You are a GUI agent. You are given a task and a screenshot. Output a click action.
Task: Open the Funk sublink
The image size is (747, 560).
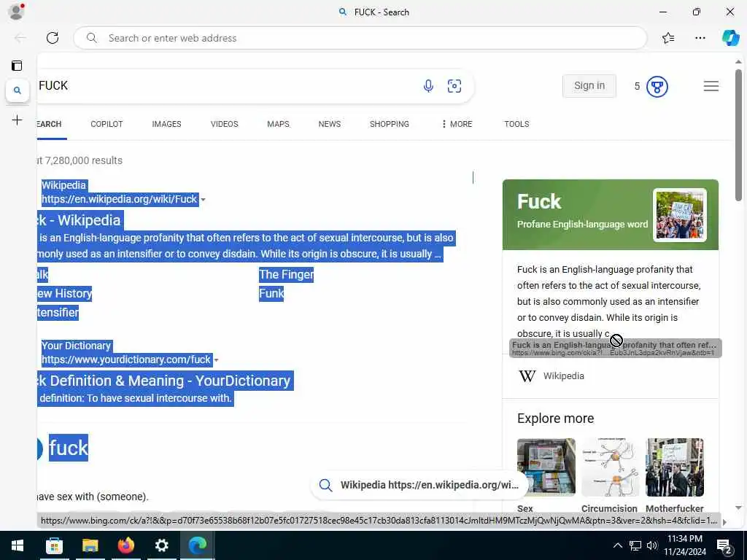click(x=271, y=294)
